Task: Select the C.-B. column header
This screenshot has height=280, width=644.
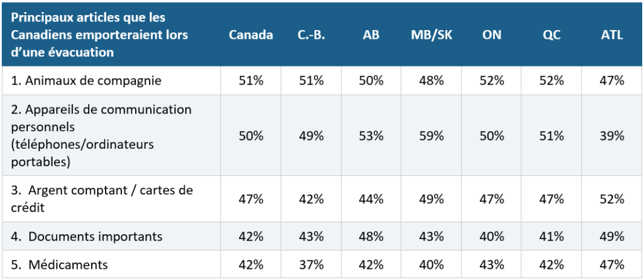Action: [311, 35]
